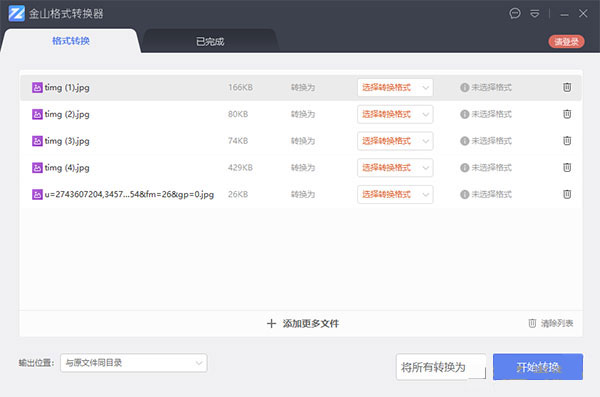Screen dimensions: 600x397
Task: Click image file icon of u=2743607204 file
Action: (x=37, y=194)
